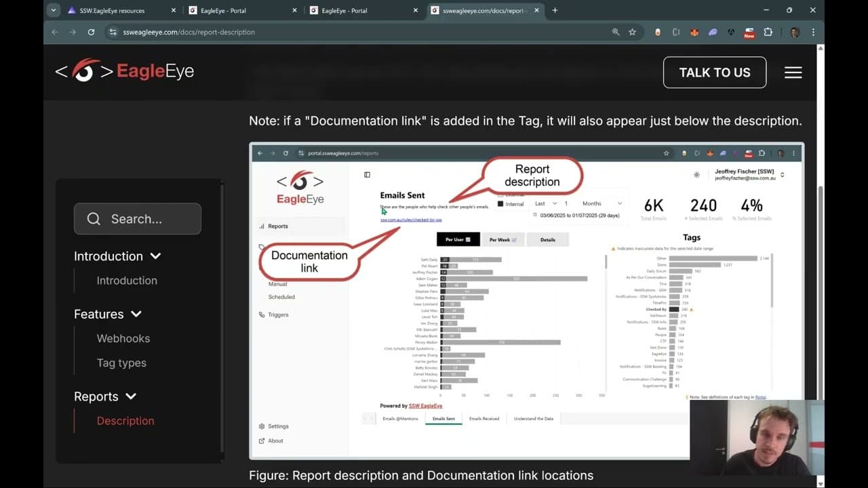The image size is (868, 488).
Task: Collapse the Reports section chevron
Action: (x=131, y=396)
